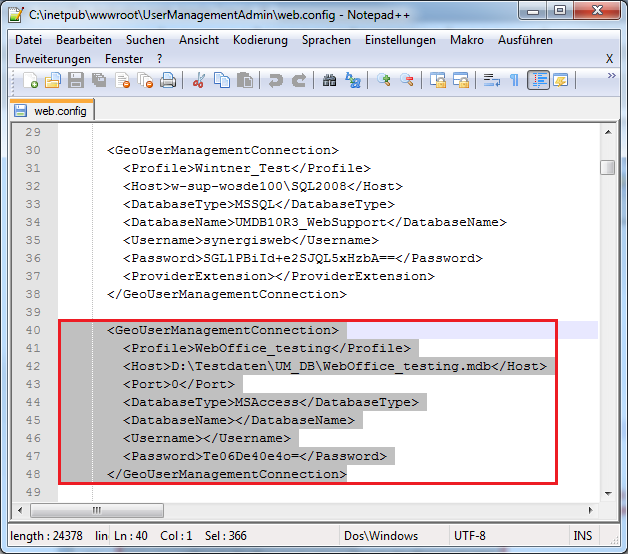The image size is (628, 554).
Task: Create a new document via toolbar icon
Action: pos(31,81)
